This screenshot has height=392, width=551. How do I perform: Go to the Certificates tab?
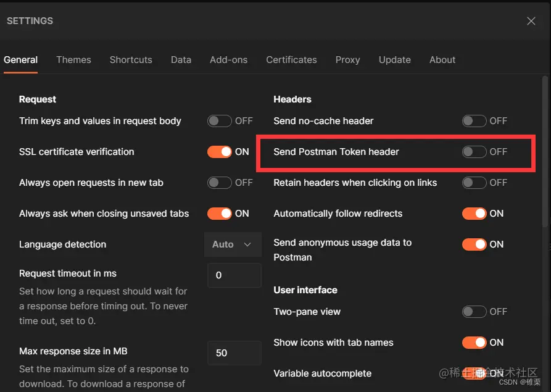coord(291,60)
